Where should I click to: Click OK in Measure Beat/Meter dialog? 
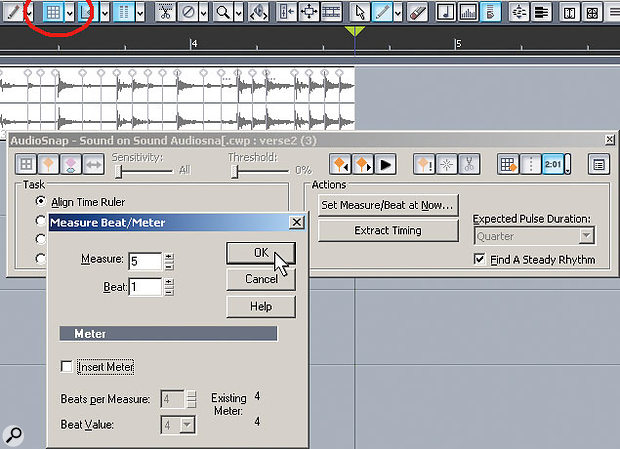pyautogui.click(x=261, y=253)
